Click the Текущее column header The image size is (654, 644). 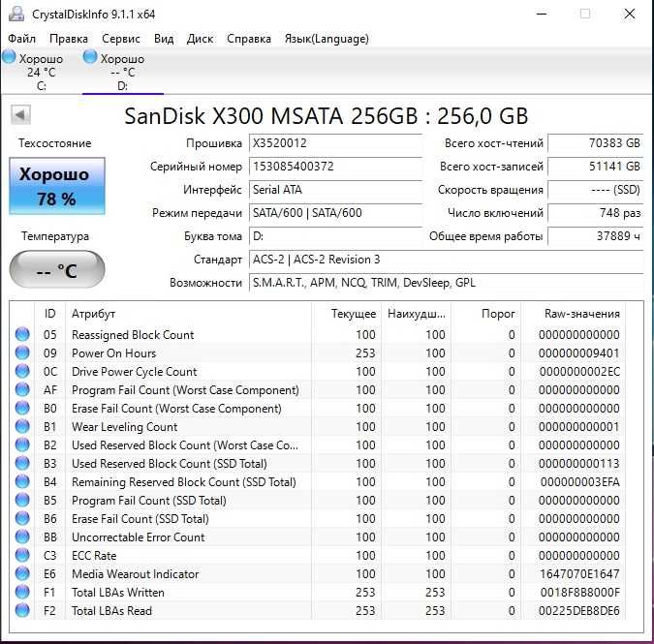347,314
